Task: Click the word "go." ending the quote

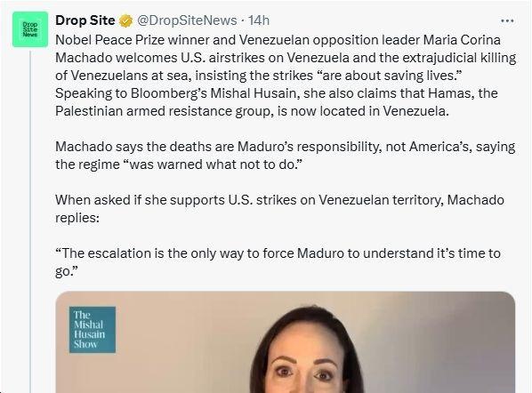Action: 67,271
